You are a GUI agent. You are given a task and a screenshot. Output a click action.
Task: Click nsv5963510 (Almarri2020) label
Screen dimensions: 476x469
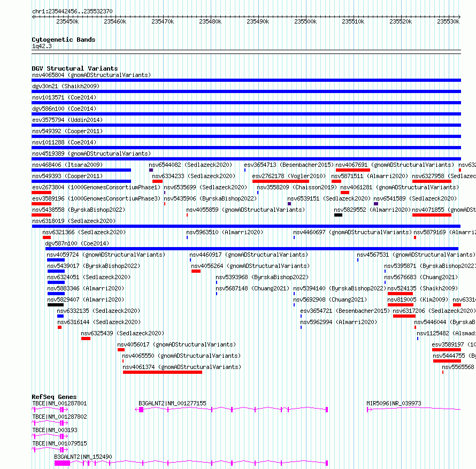click(225, 232)
